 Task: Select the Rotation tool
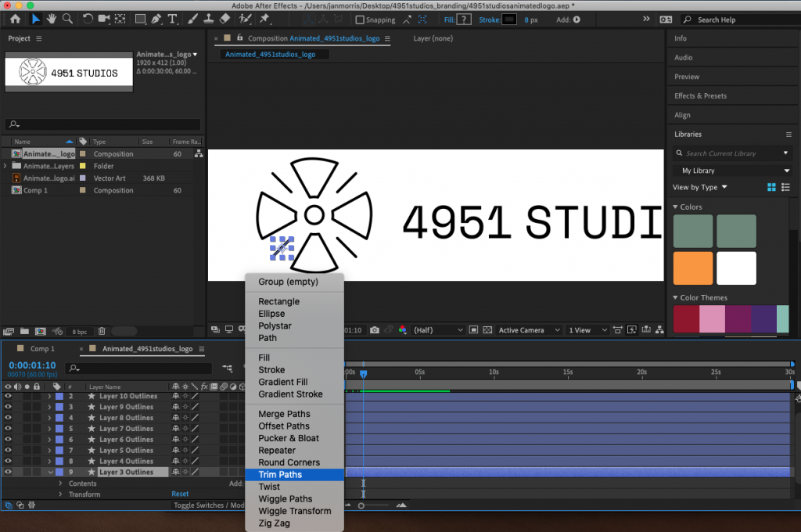tap(88, 19)
